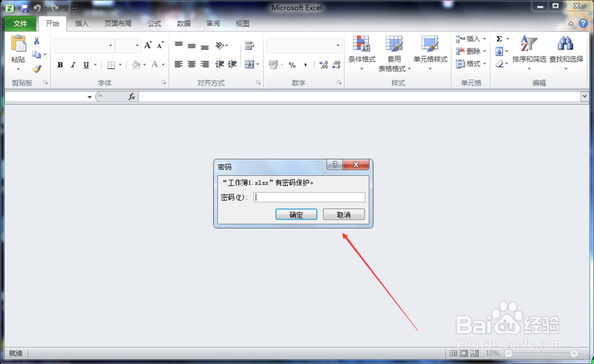This screenshot has width=594, height=364.
Task: Switch to the 页面布局 tab
Action: pyautogui.click(x=118, y=24)
